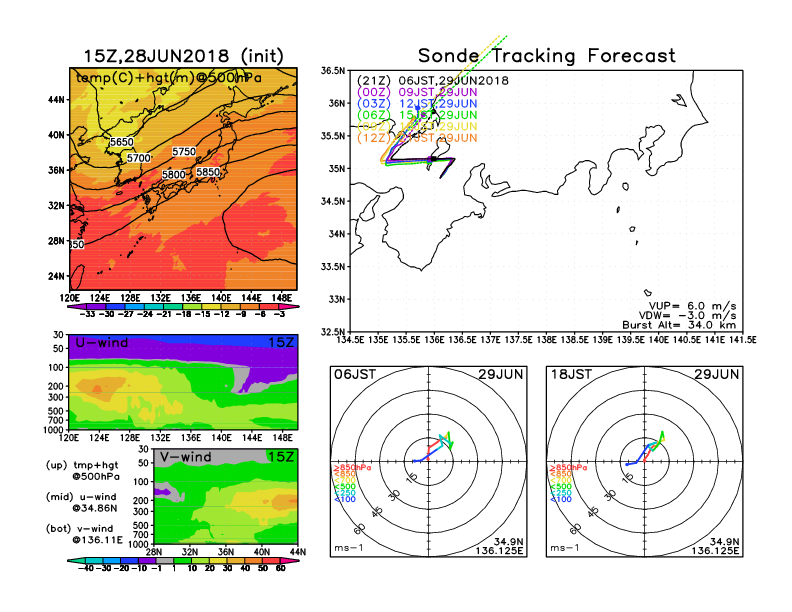Select the purple '(00Z) 09JST,29JUN' legend entry
The width and height of the screenshot is (792, 612).
pos(417,92)
